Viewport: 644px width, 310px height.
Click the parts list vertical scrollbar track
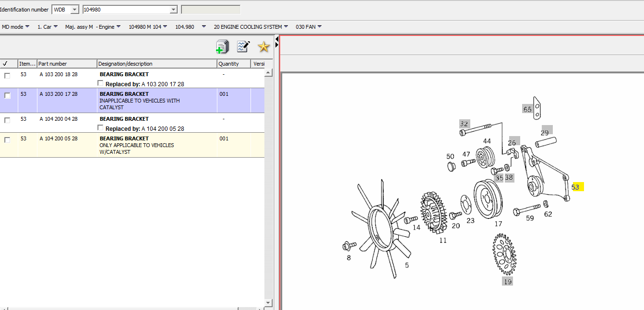pyautogui.click(x=268, y=192)
